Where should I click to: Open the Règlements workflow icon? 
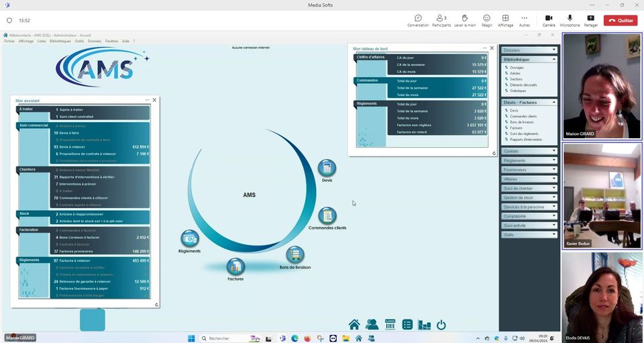(190, 238)
